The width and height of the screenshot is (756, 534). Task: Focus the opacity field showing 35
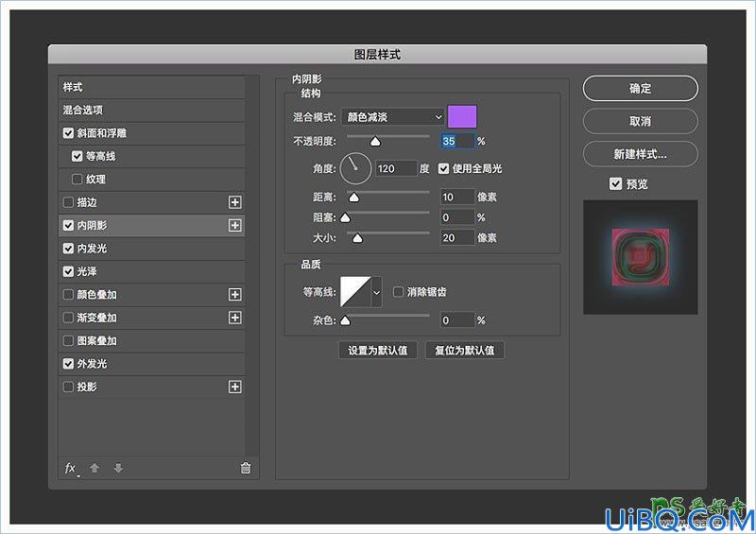pos(457,142)
